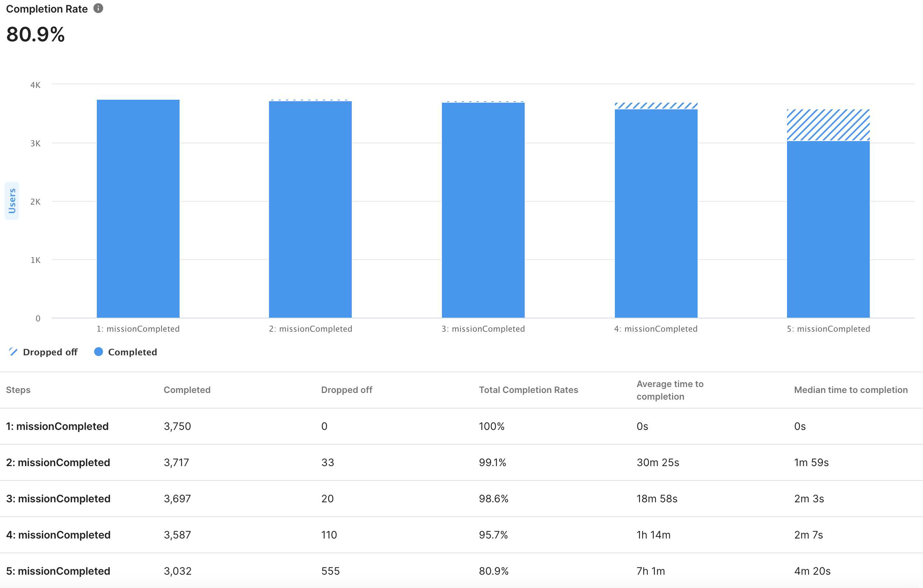Click the step 3 missionCompleted solid bar

click(483, 210)
